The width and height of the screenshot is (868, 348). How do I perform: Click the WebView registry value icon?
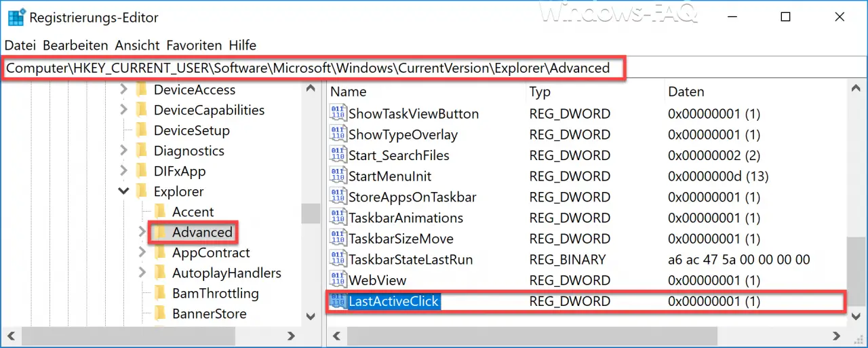pos(337,279)
